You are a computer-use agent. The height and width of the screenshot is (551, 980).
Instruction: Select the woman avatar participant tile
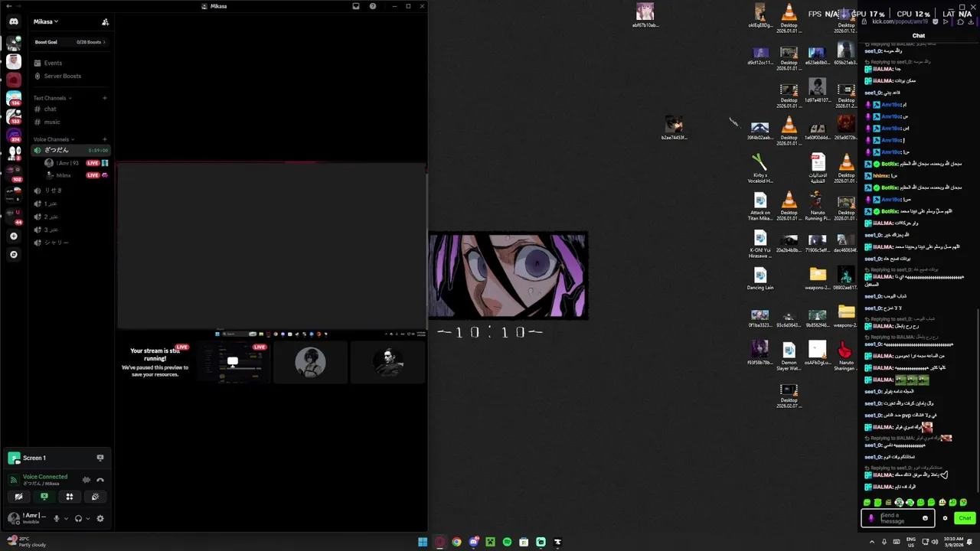[310, 362]
